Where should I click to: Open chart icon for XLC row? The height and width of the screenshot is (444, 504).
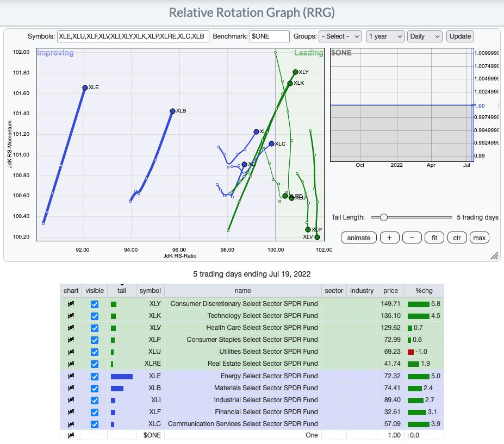pyautogui.click(x=71, y=424)
